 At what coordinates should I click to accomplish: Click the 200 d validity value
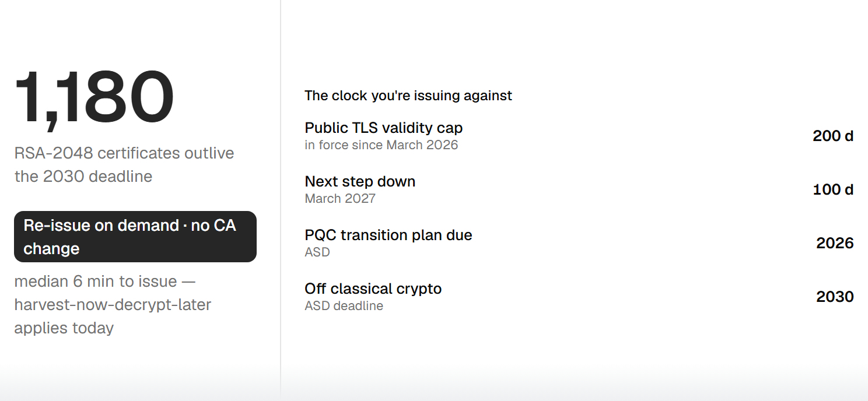click(833, 136)
